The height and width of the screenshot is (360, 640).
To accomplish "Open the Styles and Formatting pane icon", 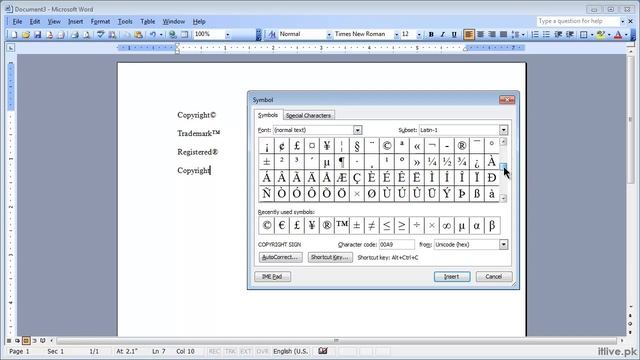I will click(272, 35).
